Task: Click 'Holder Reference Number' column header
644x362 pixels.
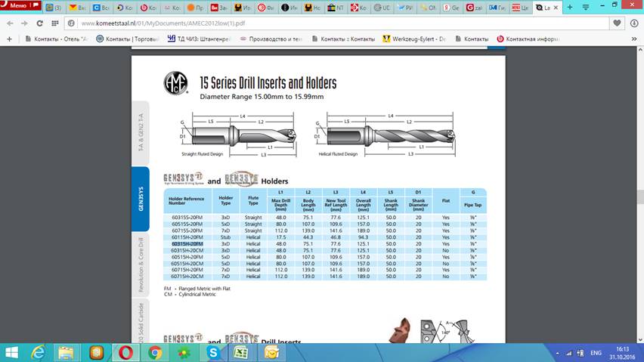Action: coord(187,201)
